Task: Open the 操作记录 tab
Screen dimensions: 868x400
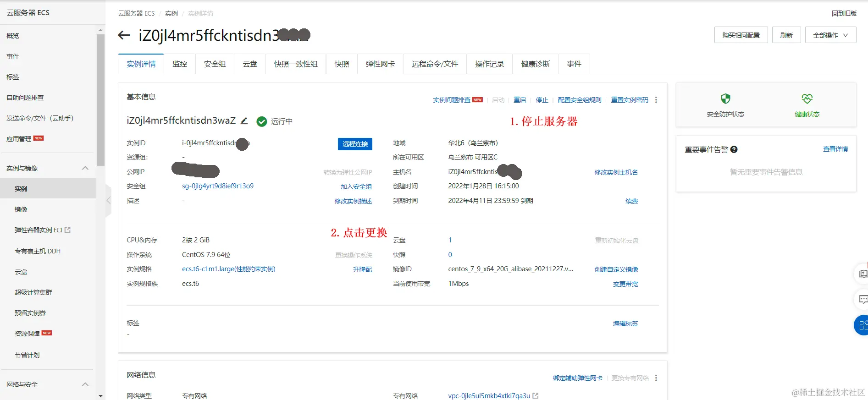Action: tap(489, 64)
